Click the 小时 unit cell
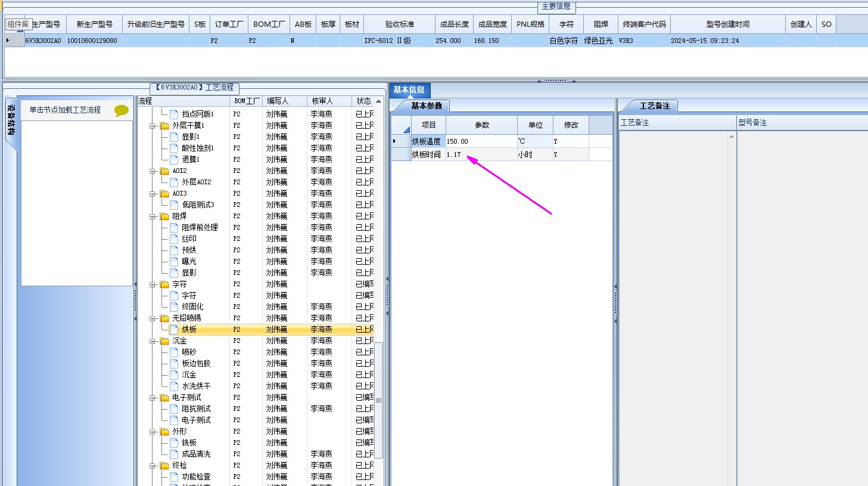Screen dimensions: 868x486 [535, 154]
